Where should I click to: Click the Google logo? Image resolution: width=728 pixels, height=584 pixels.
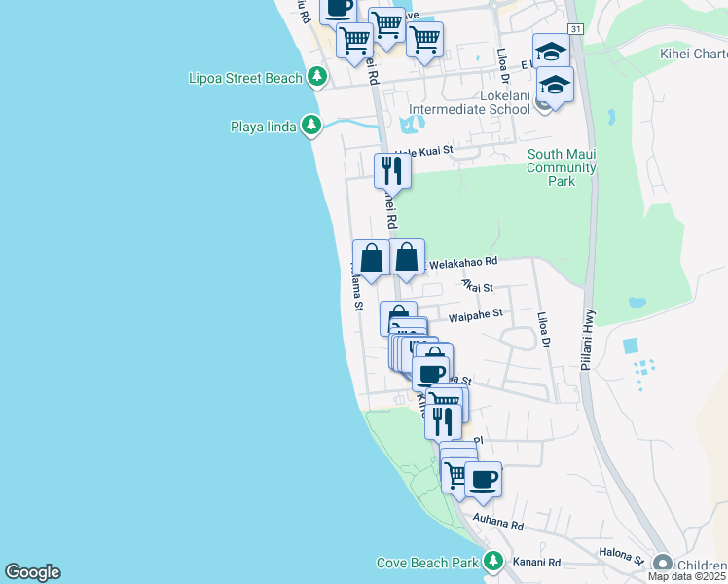coord(32,572)
